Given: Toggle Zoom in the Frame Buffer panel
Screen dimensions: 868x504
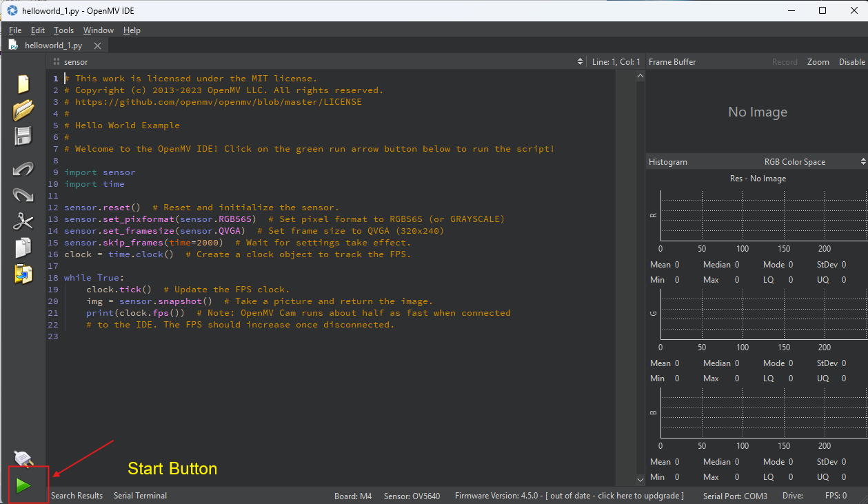Looking at the screenshot, I should pos(818,62).
